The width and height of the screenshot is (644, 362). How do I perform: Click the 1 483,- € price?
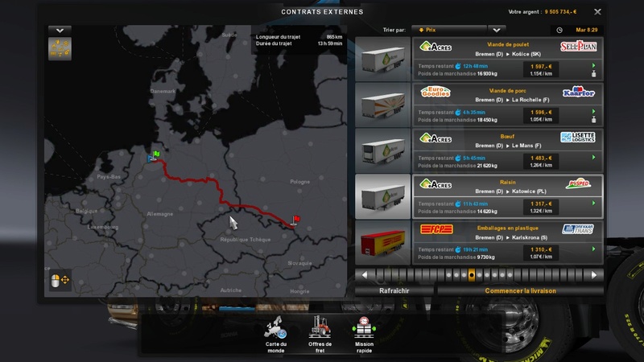click(541, 158)
